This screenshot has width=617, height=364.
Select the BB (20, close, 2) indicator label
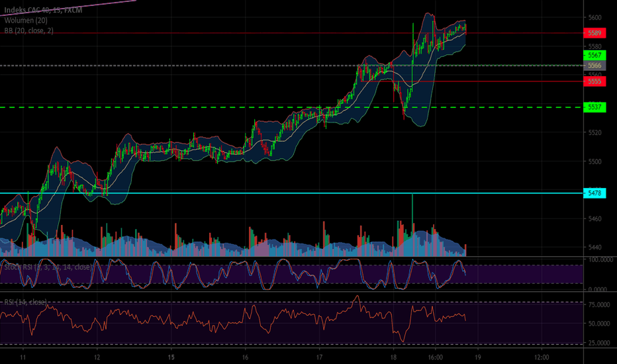click(x=28, y=30)
